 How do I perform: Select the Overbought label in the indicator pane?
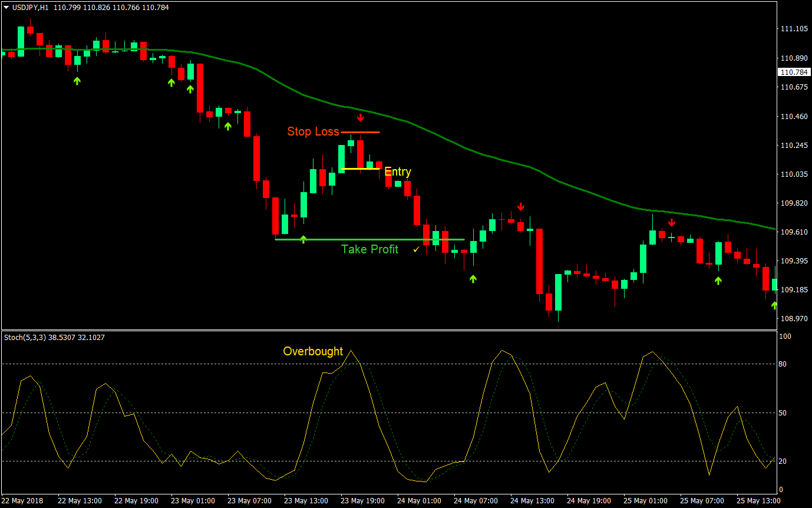pos(313,351)
